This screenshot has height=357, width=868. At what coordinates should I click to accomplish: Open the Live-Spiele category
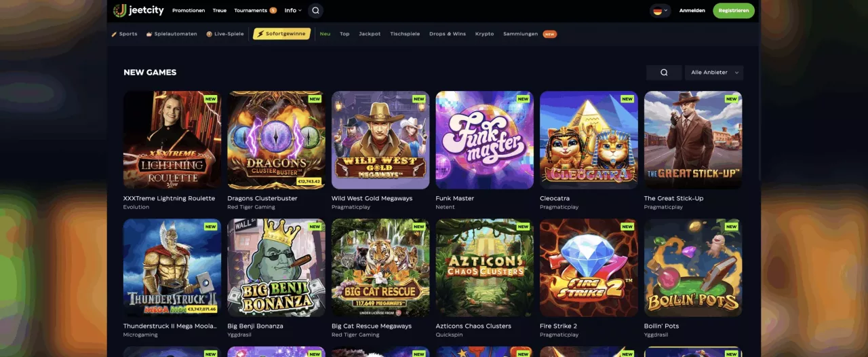(225, 34)
